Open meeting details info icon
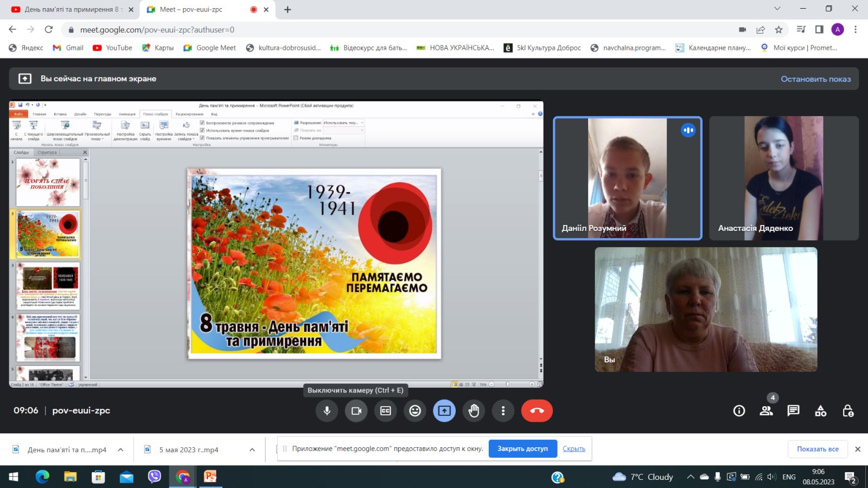This screenshot has width=868, height=488. tap(739, 411)
